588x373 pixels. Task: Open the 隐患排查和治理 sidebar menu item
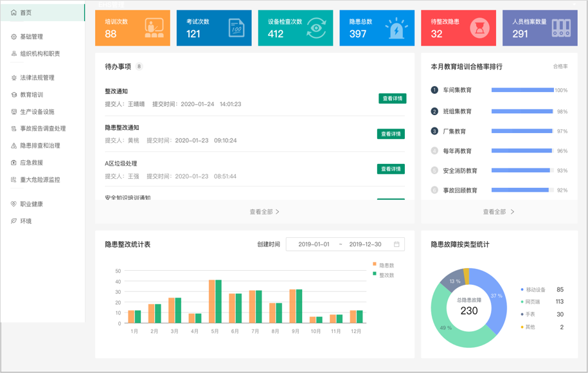point(40,145)
